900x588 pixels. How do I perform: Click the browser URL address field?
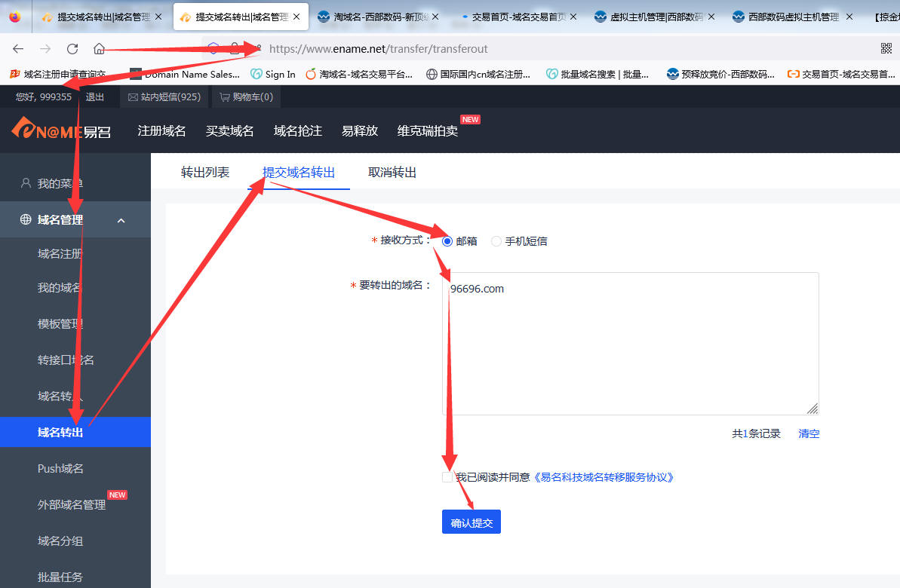(x=539, y=49)
